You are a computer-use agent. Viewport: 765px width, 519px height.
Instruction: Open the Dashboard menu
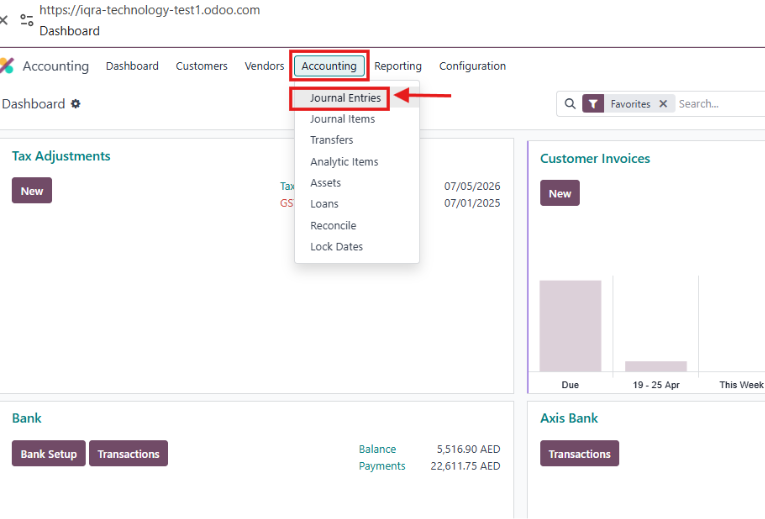click(132, 66)
